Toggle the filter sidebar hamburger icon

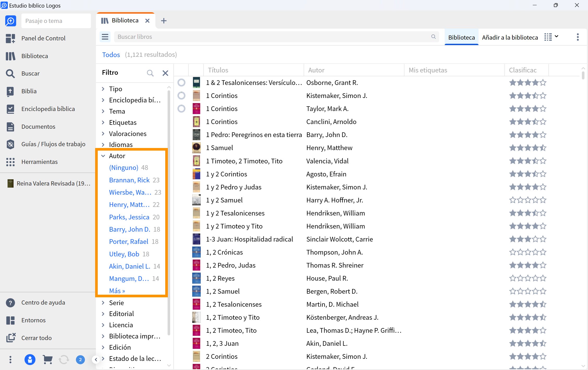tap(105, 37)
